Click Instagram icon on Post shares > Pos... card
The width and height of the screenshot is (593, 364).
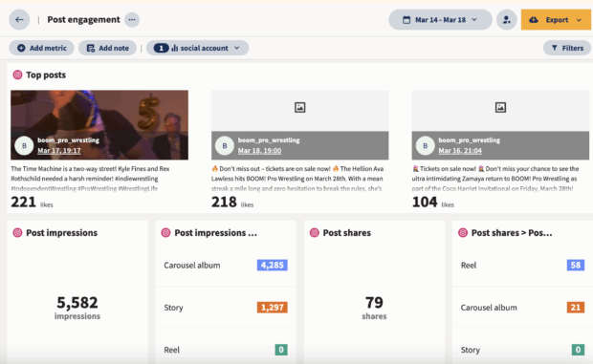[463, 232]
